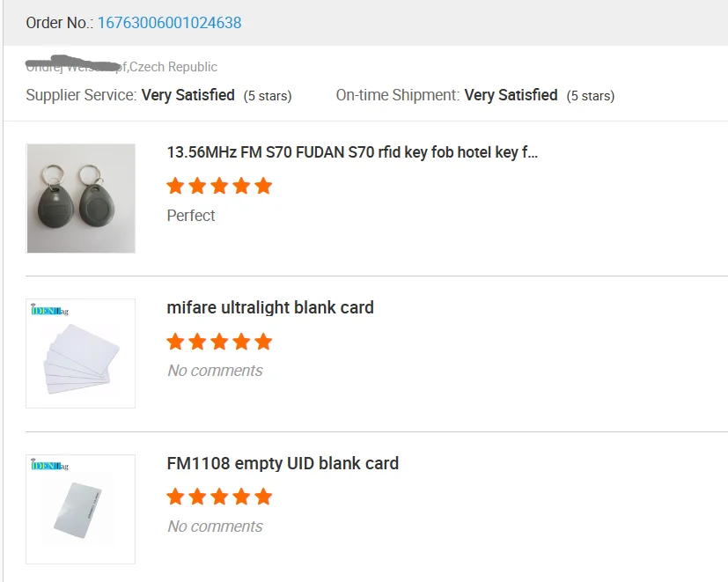728x582 pixels.
Task: Click fifth star of FM1108 card rating
Action: [263, 497]
